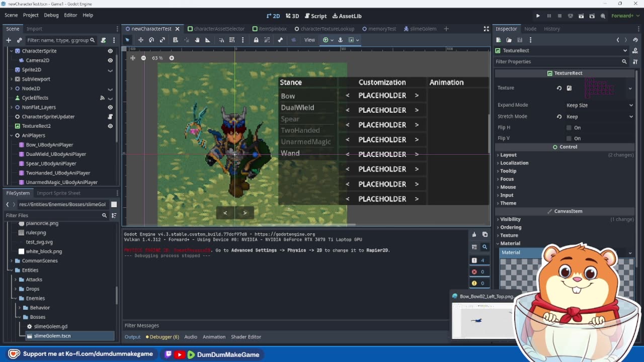Image resolution: width=644 pixels, height=362 pixels.
Task: Toggle error messages filter in Output
Action: point(478,272)
